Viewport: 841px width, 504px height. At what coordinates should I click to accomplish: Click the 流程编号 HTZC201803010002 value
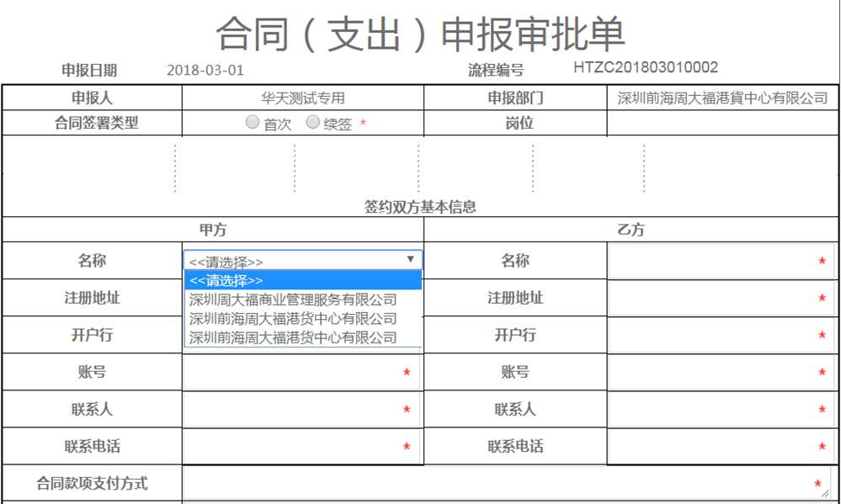coord(645,67)
